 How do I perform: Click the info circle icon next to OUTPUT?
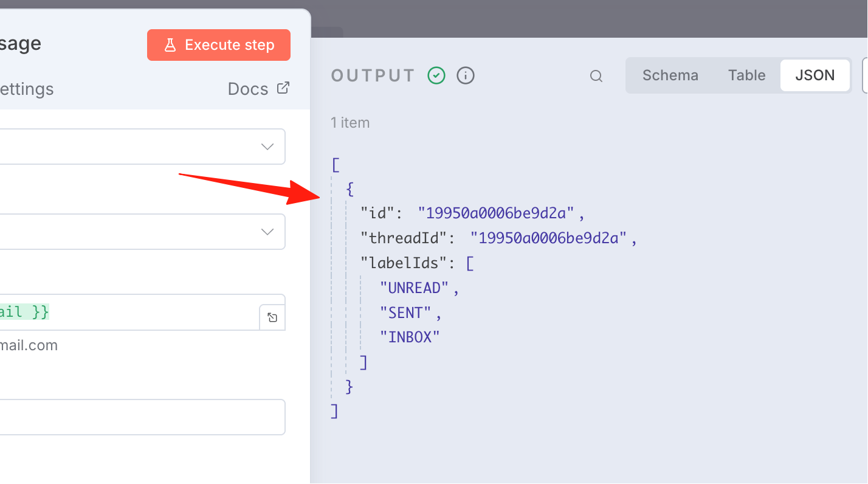pyautogui.click(x=466, y=75)
